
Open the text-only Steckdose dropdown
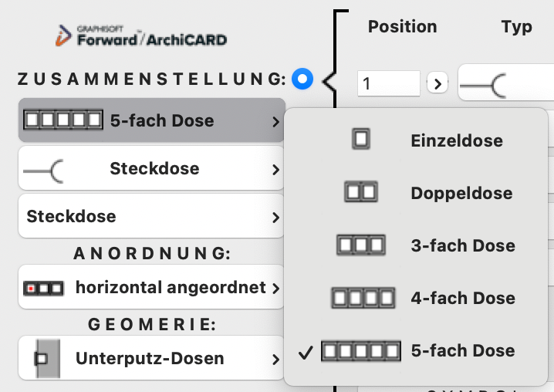pos(152,217)
